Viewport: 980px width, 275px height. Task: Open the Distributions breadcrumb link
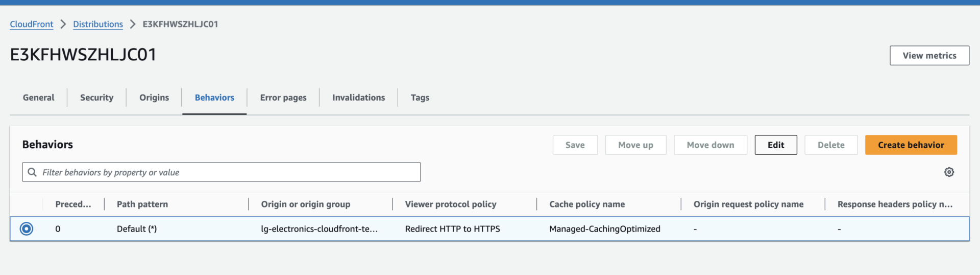point(98,24)
